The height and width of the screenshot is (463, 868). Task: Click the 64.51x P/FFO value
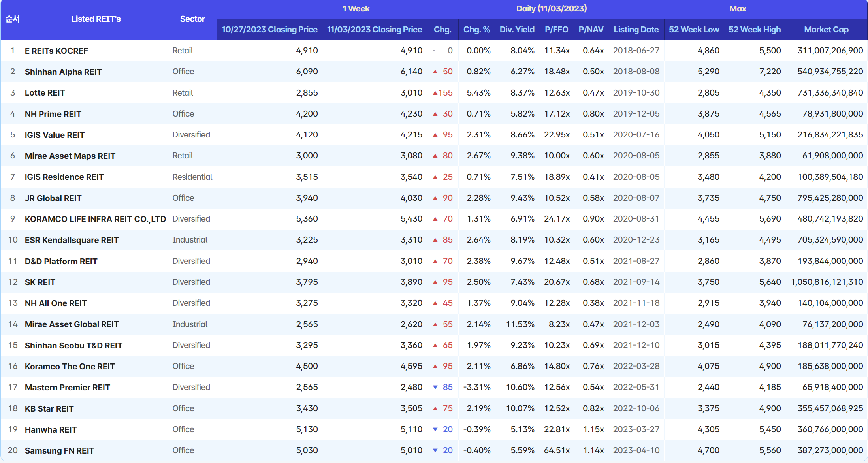(557, 450)
